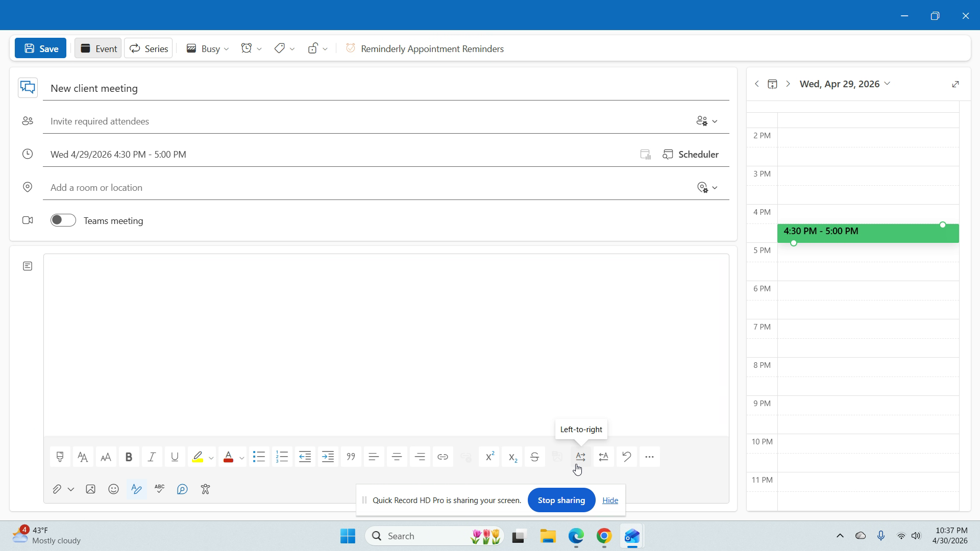Align text to the right

tap(420, 457)
